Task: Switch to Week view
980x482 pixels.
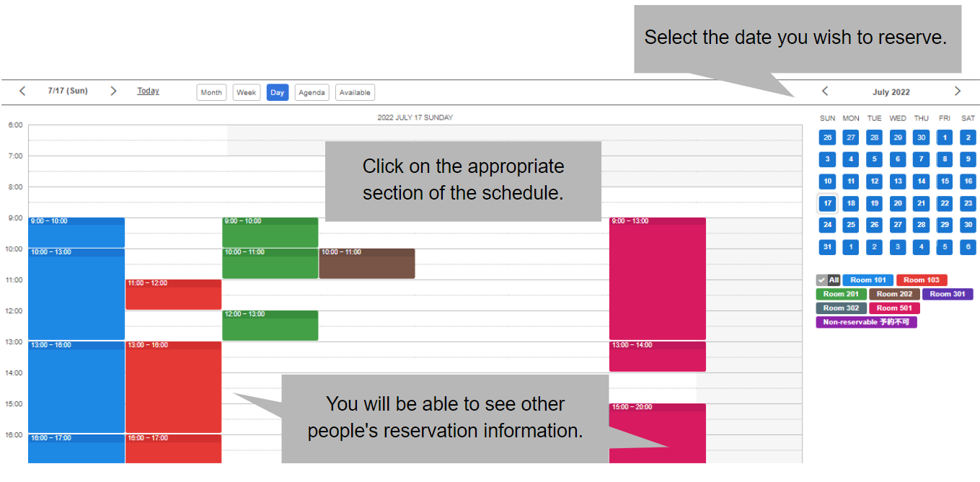Action: (x=247, y=92)
